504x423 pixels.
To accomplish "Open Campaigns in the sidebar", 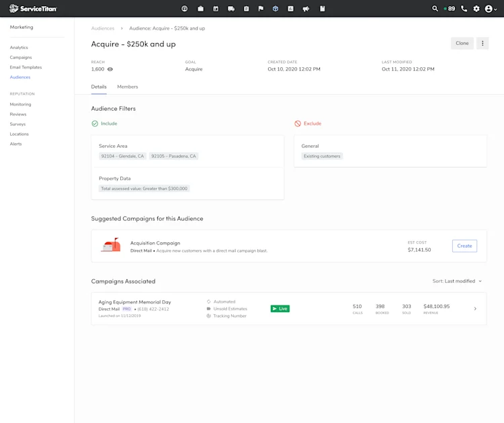I will pyautogui.click(x=21, y=58).
